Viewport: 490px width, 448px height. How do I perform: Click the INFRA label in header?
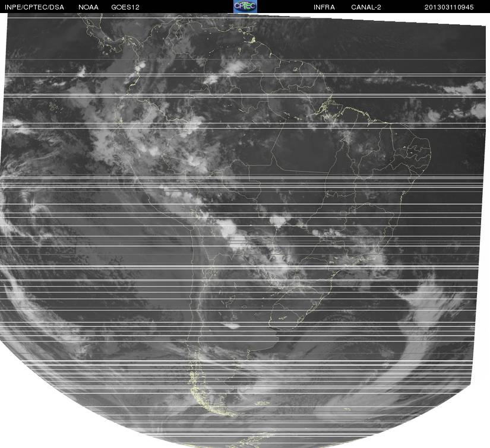[x=324, y=7]
